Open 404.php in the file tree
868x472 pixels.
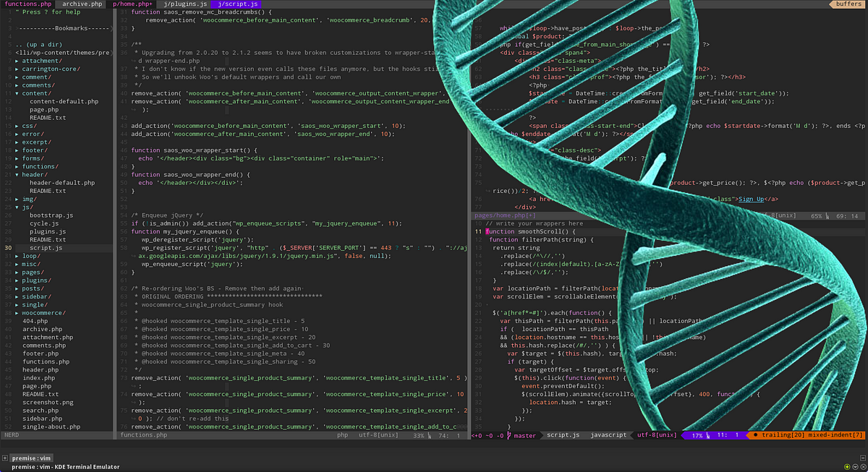[35, 321]
